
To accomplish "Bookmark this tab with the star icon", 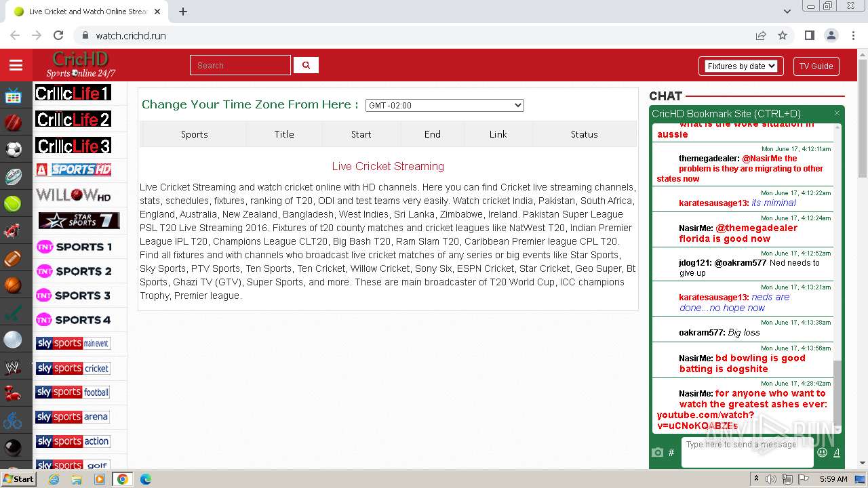I will pos(783,35).
